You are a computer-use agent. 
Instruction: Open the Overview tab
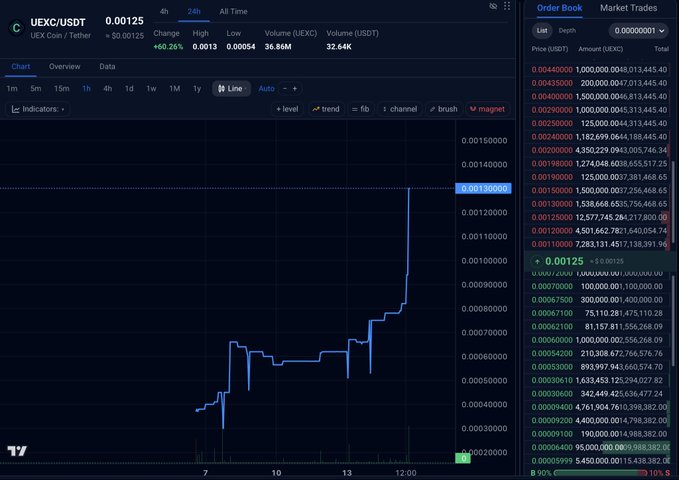(x=65, y=66)
